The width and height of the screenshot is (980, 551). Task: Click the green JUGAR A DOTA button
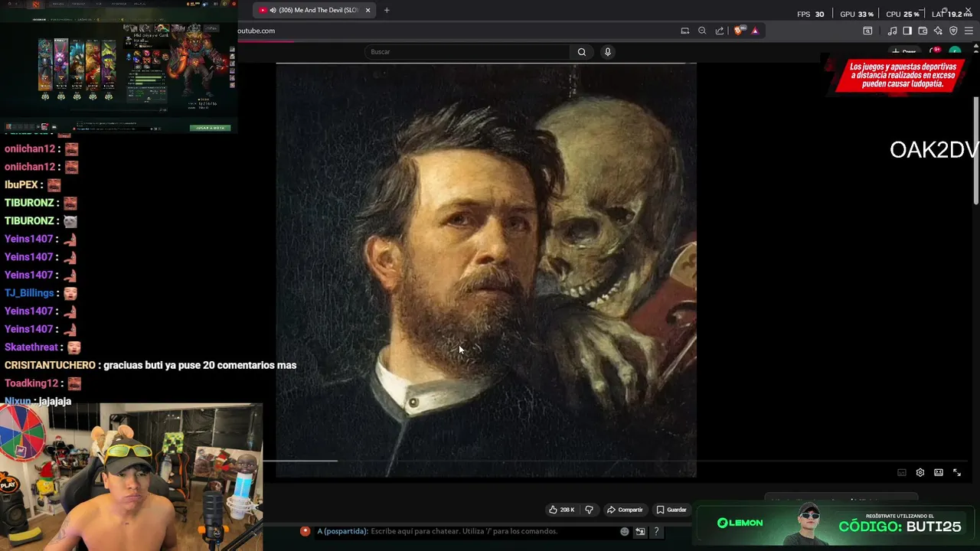pos(210,128)
